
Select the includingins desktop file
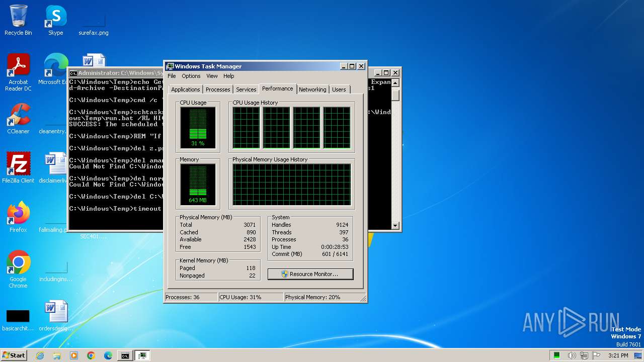(x=55, y=271)
